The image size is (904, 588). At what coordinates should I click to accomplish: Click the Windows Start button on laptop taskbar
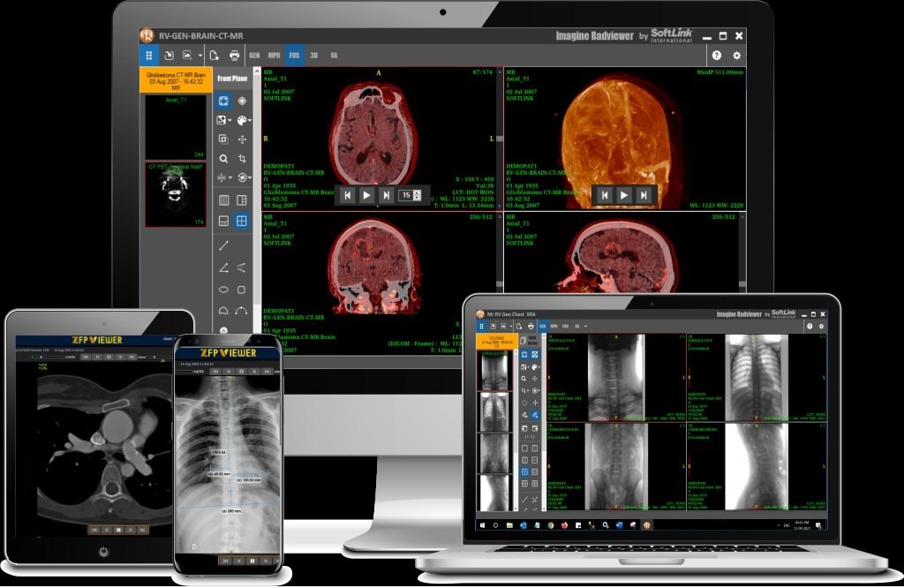pyautogui.click(x=482, y=525)
